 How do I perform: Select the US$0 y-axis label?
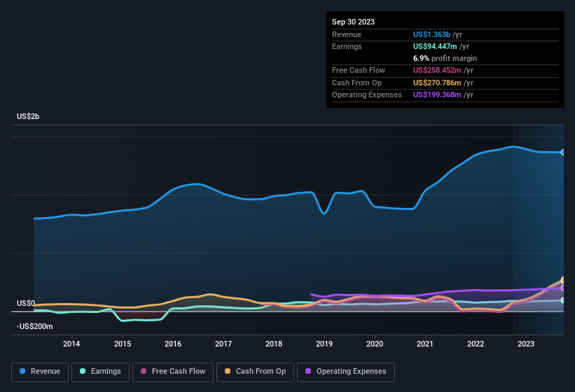coord(26,303)
